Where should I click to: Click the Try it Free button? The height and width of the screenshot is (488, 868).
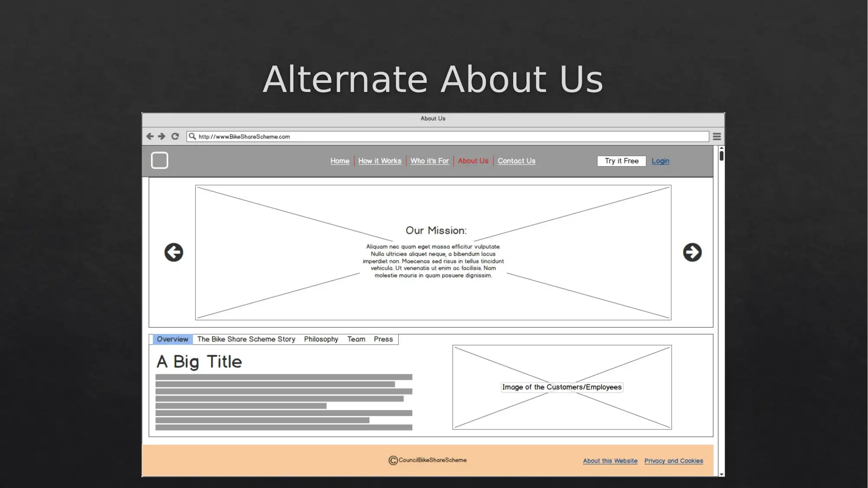622,161
